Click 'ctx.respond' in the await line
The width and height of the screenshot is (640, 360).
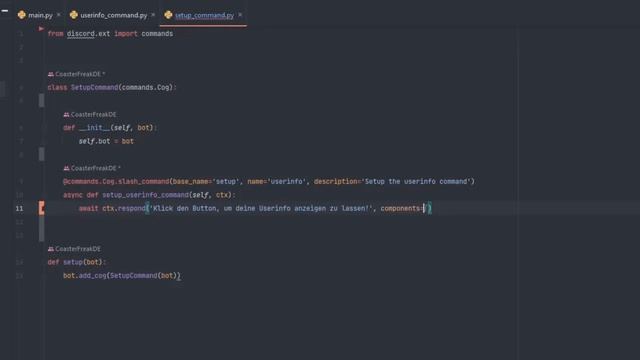click(124, 208)
